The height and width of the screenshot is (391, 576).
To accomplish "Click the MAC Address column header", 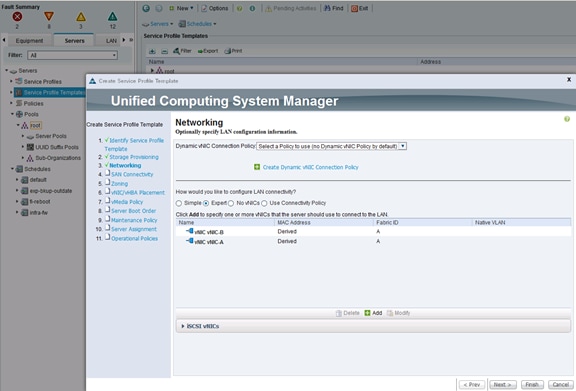I will click(324, 223).
